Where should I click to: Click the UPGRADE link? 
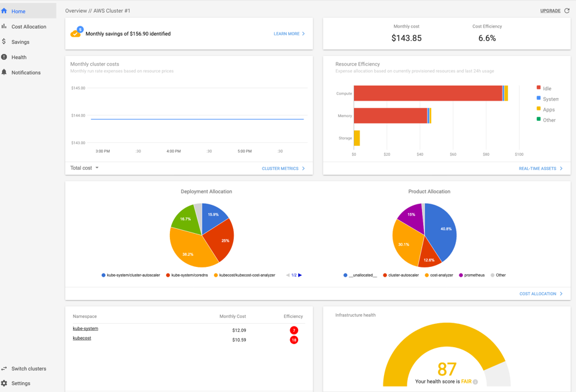(x=550, y=10)
